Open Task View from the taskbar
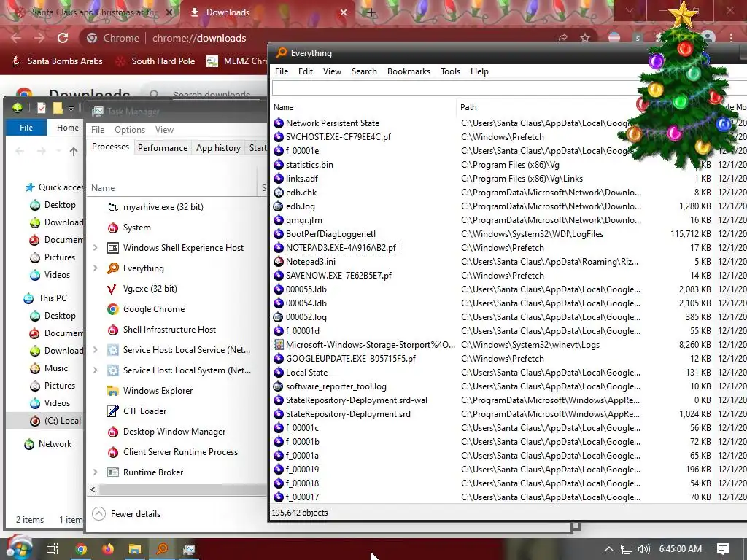747x560 pixels. (53, 549)
